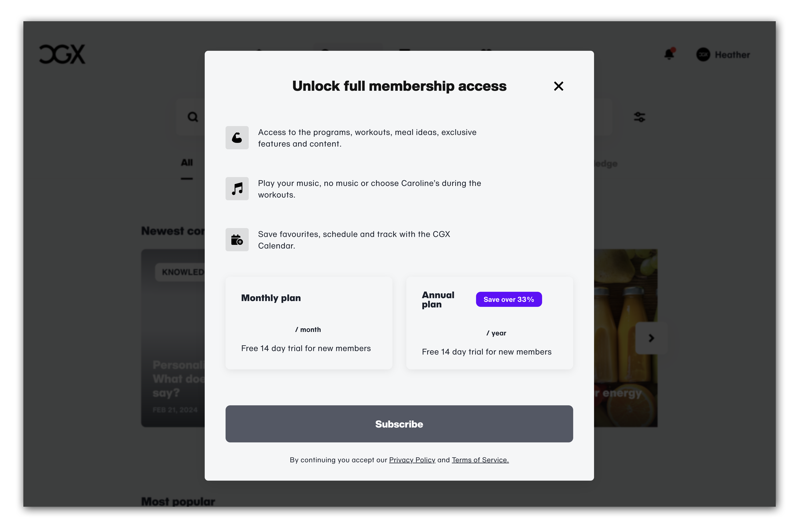Advance the carousel with the right chevron
The height and width of the screenshot is (532, 803).
pos(651,338)
